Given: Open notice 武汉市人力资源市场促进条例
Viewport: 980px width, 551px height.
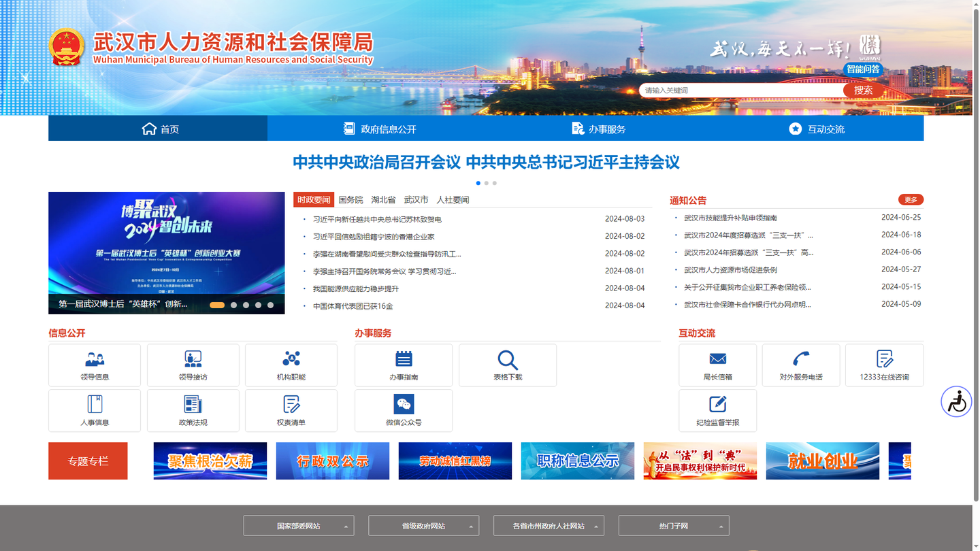Looking at the screenshot, I should (x=730, y=269).
